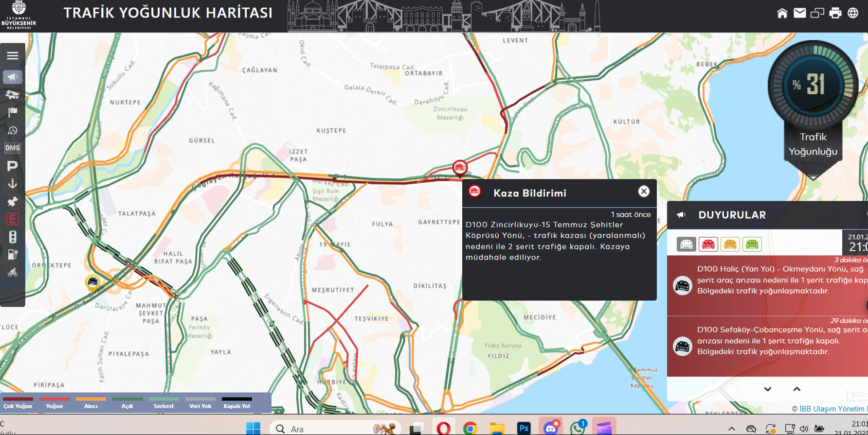Click the DMS message signs icon

[x=13, y=148]
